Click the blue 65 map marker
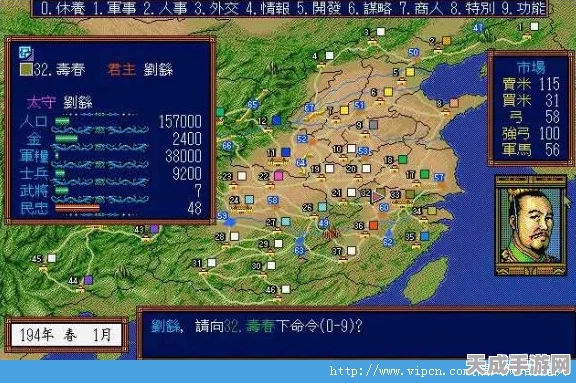Image resolution: width=576 pixels, height=383 pixels. [x=253, y=105]
